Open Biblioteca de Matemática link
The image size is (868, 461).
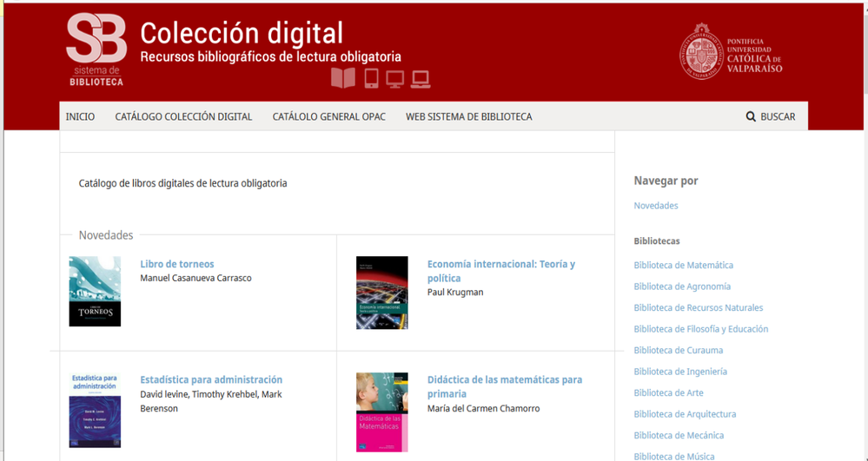click(684, 265)
